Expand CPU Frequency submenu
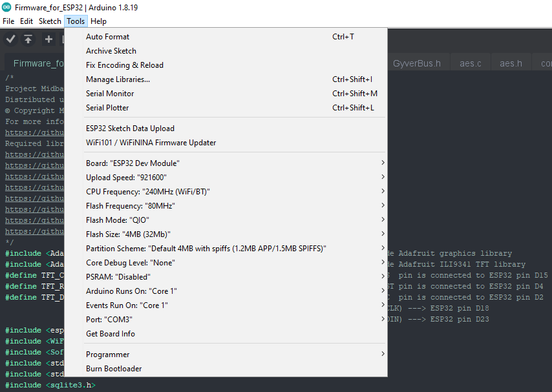Image resolution: width=552 pixels, height=392 pixels. click(226, 191)
